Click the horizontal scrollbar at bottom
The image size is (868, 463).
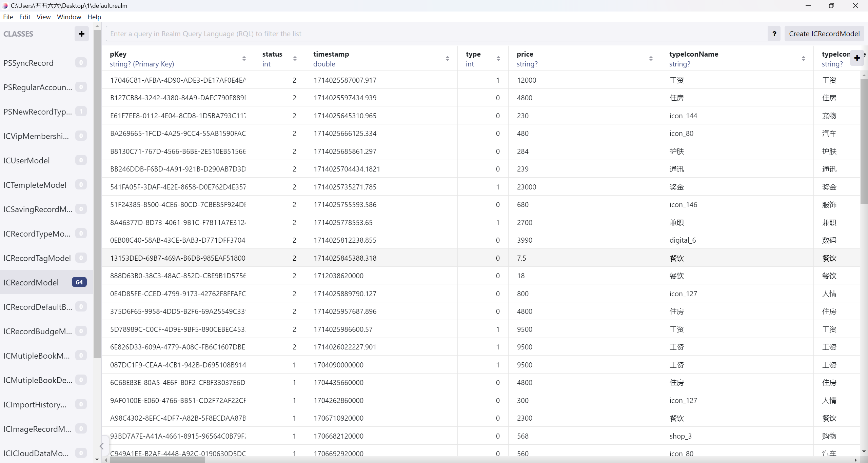(157, 460)
